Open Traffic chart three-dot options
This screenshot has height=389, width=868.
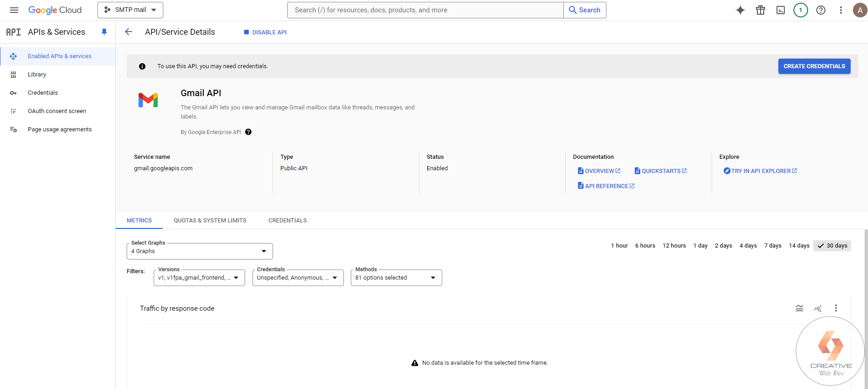[x=836, y=308]
